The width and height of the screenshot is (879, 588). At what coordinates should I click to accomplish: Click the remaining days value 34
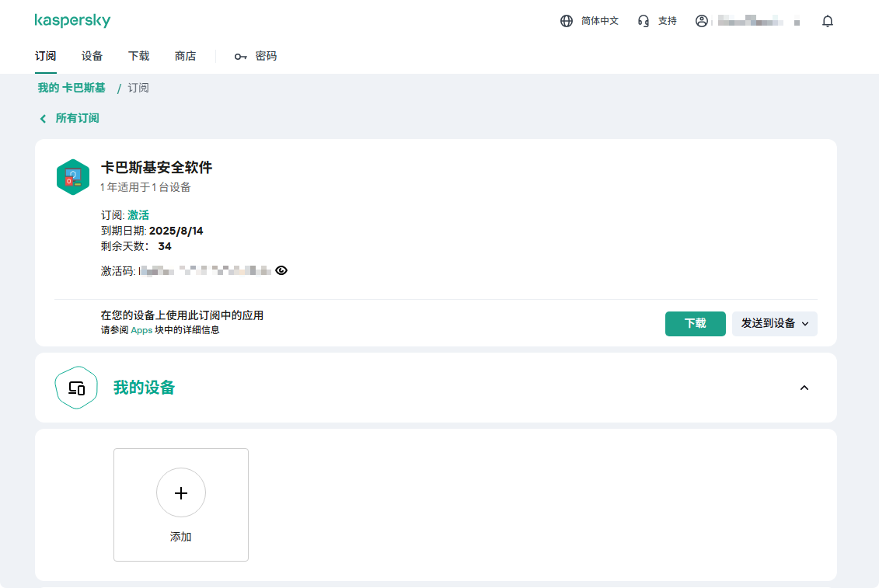click(x=165, y=247)
